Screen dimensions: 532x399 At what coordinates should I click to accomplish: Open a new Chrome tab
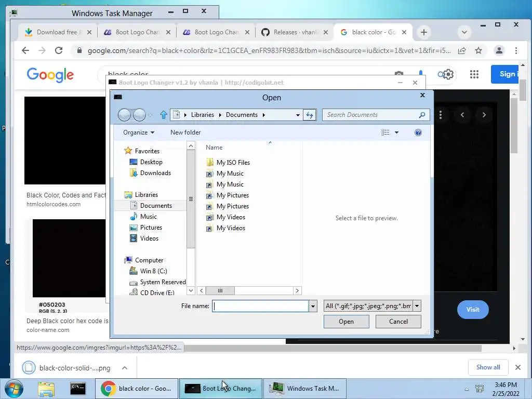pyautogui.click(x=424, y=32)
